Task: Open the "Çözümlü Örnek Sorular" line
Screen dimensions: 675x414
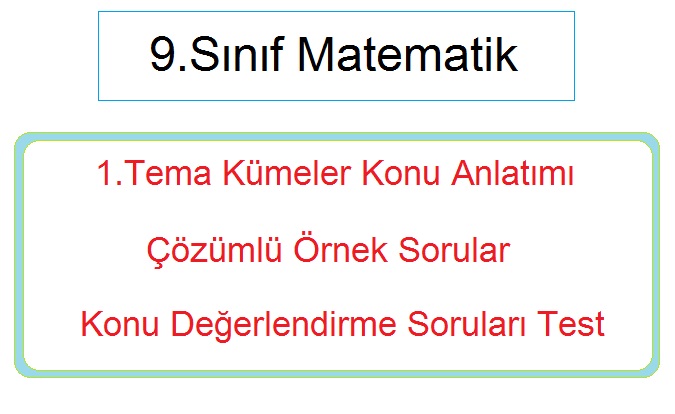Action: pyautogui.click(x=328, y=251)
